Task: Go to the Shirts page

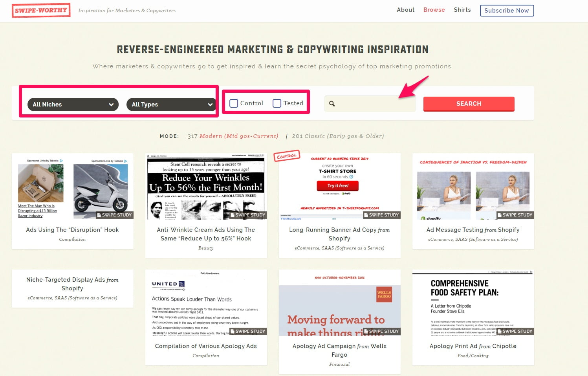Action: (x=462, y=10)
